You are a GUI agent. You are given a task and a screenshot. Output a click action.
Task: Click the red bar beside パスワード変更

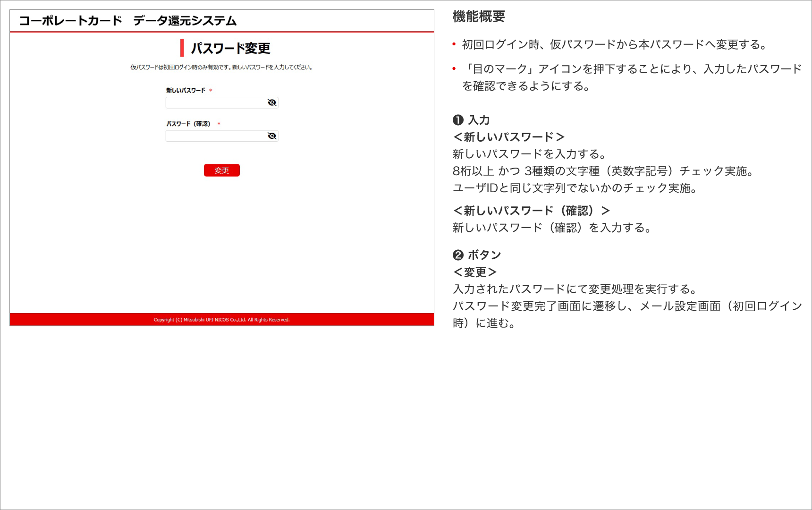(x=182, y=48)
